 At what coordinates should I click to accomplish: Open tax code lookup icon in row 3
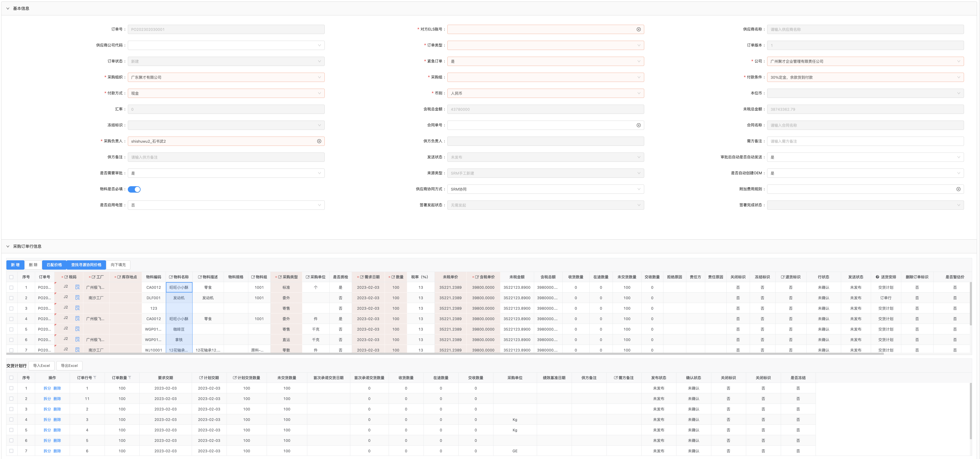pos(77,308)
